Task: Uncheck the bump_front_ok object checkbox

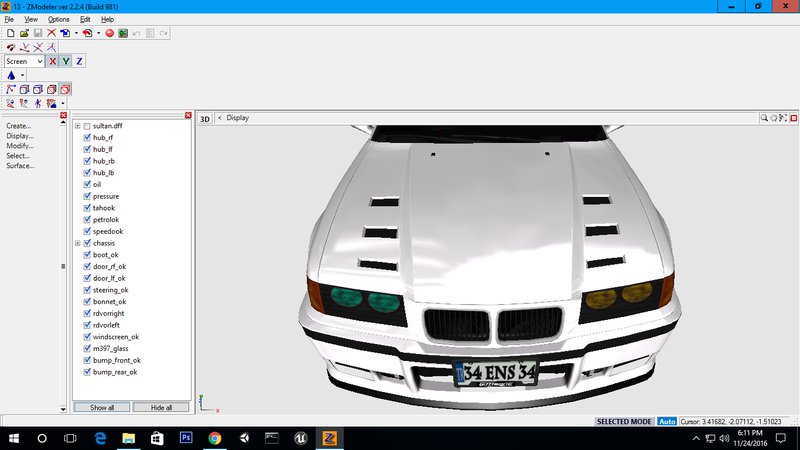Action: tap(87, 361)
